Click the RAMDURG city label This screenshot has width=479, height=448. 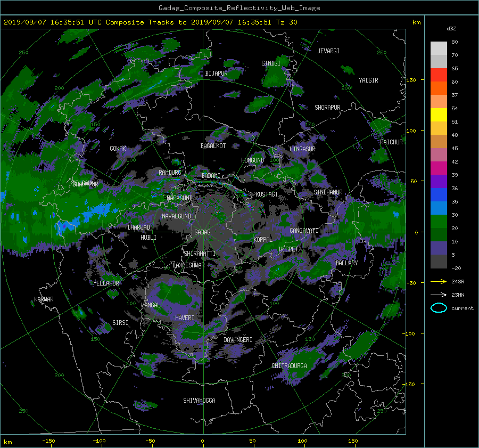(x=170, y=173)
